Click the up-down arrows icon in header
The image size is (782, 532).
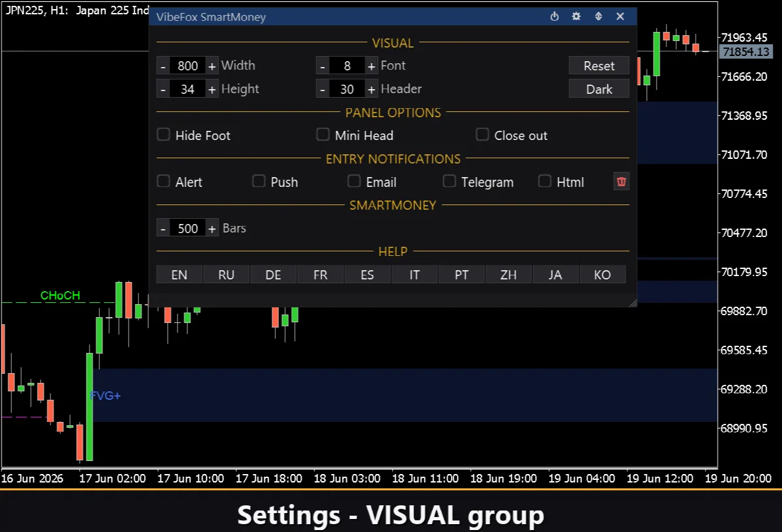point(598,17)
